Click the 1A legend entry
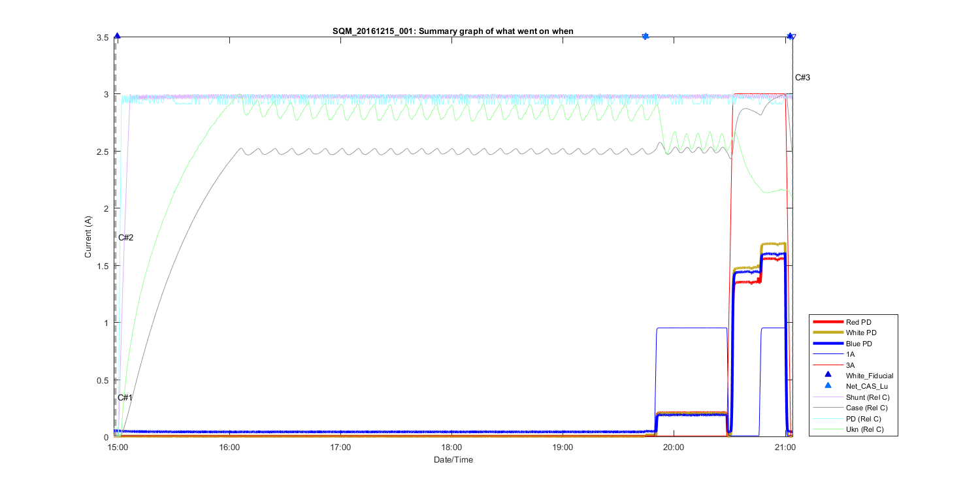Image resolution: width=980 pixels, height=490 pixels. point(850,353)
